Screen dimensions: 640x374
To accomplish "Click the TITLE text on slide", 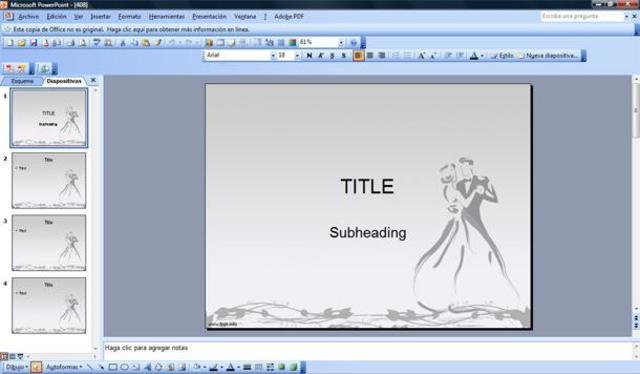I will click(367, 186).
